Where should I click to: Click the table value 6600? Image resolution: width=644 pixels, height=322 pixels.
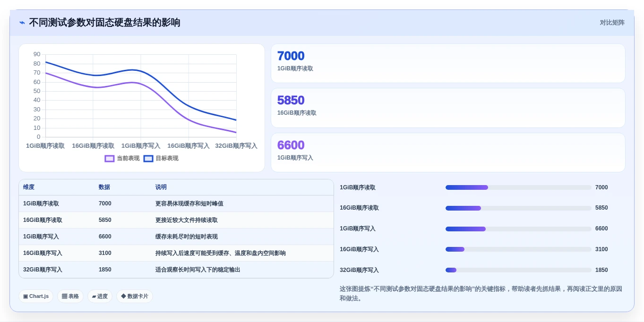pyautogui.click(x=105, y=237)
